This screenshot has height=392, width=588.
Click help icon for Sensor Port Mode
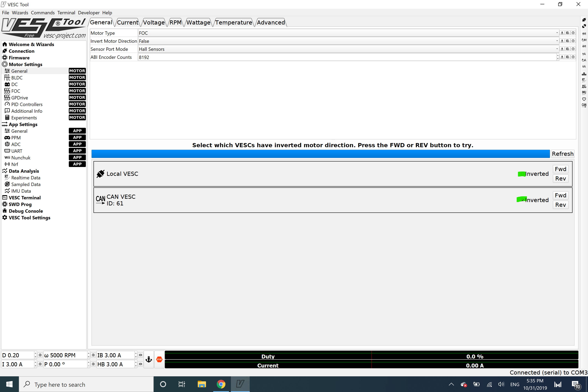573,49
